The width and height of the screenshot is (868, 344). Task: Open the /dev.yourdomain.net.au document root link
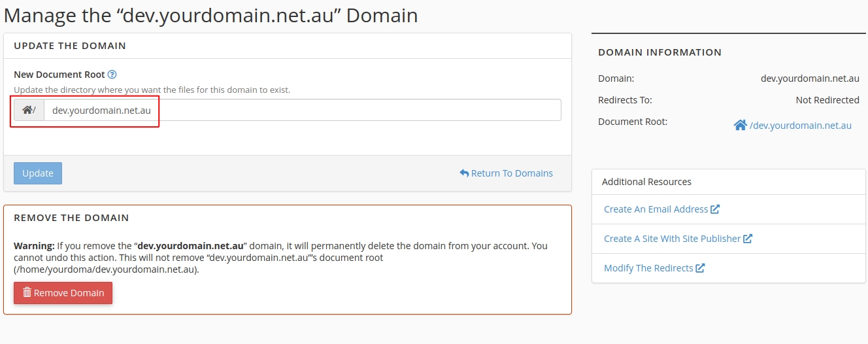(801, 126)
